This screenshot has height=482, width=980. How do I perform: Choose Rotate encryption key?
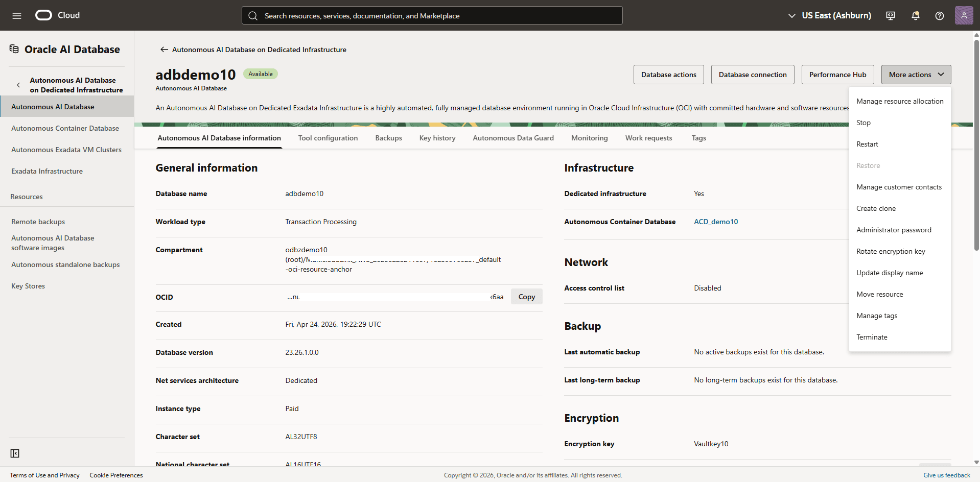(x=900, y=251)
